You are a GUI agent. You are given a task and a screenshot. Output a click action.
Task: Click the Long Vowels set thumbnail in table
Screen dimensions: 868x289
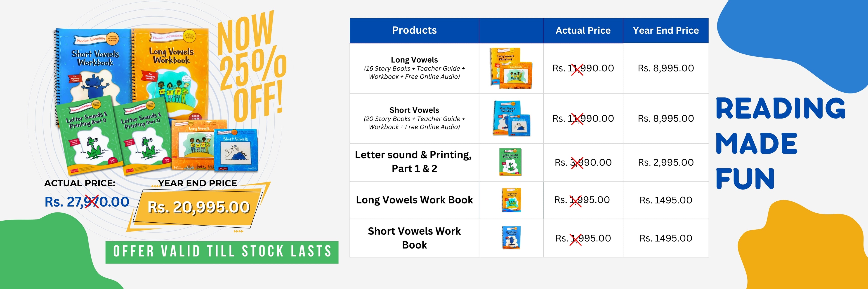[511, 68]
